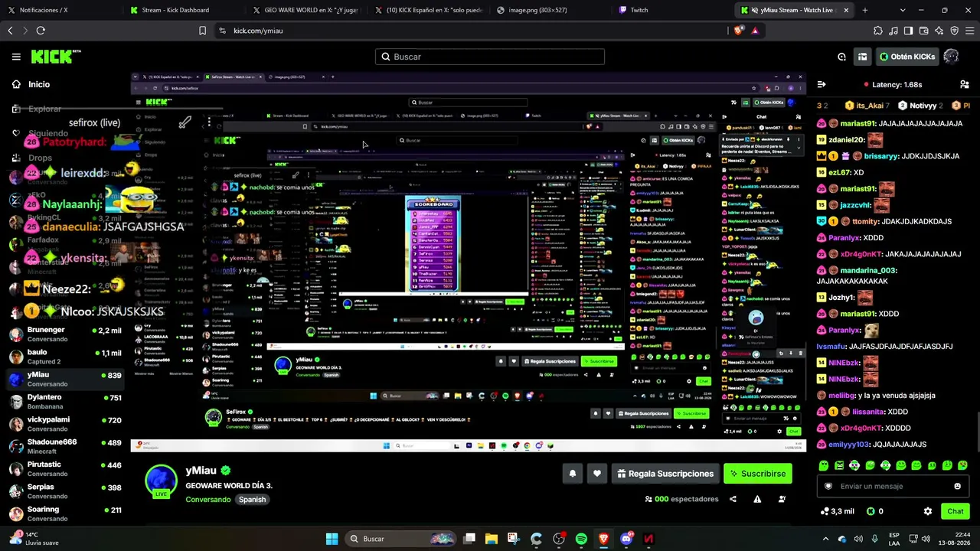
Task: Bookmark this page
Action: (202, 31)
